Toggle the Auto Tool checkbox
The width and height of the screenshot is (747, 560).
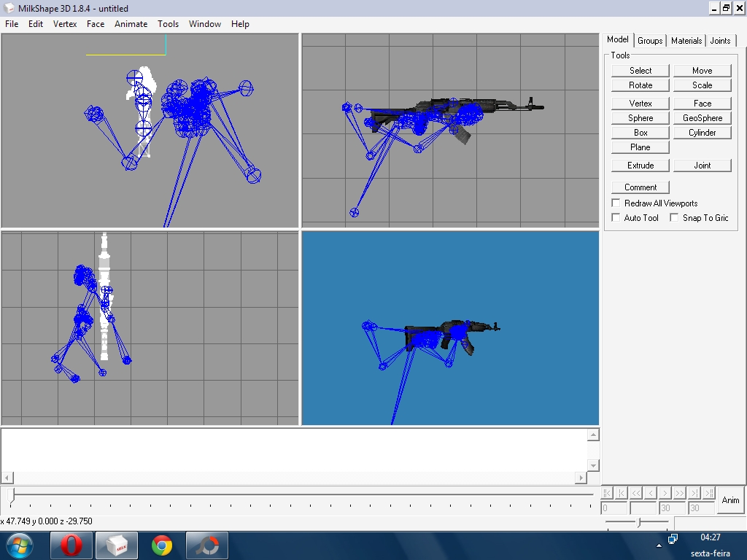point(616,217)
